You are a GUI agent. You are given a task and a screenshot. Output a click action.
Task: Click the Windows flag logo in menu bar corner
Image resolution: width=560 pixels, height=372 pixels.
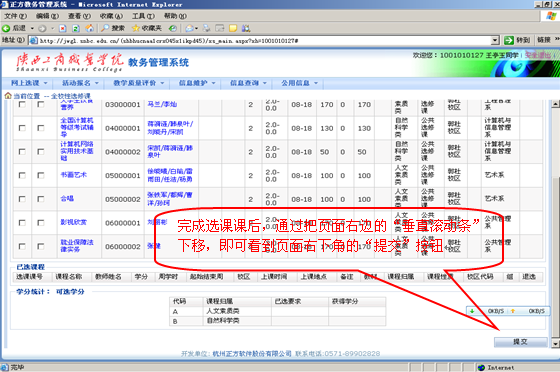point(551,16)
